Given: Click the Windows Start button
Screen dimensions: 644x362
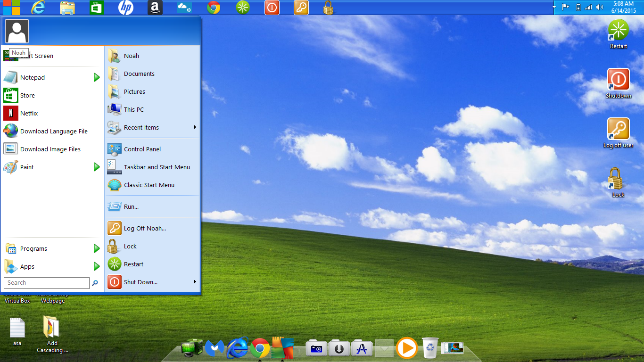Looking at the screenshot, I should [x=12, y=7].
